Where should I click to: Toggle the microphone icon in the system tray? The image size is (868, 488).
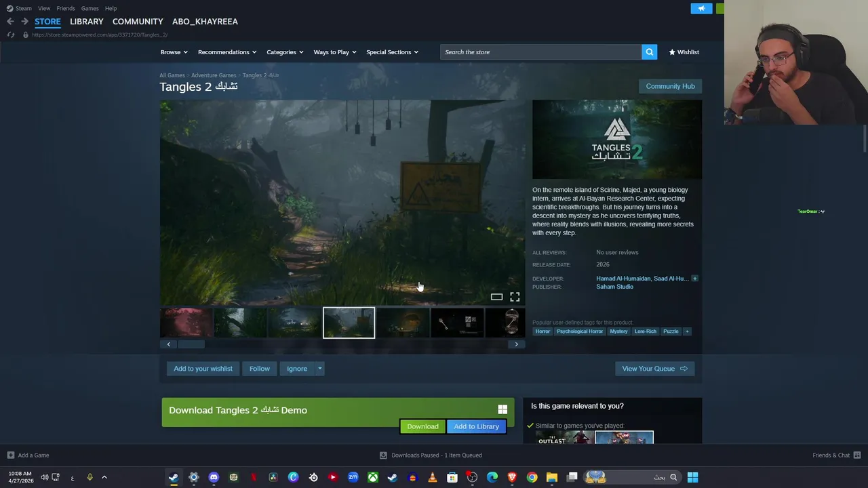90,477
